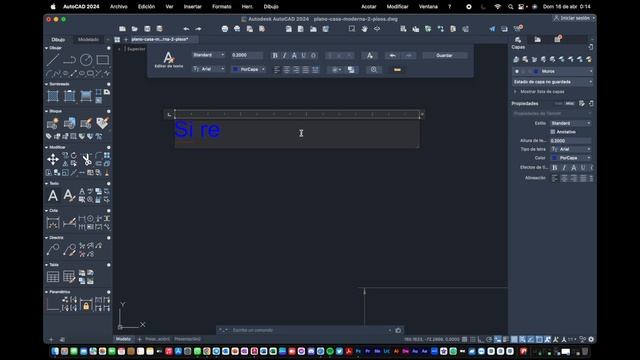Select the Line drawing tool
The width and height of the screenshot is (640, 360).
[x=53, y=60]
